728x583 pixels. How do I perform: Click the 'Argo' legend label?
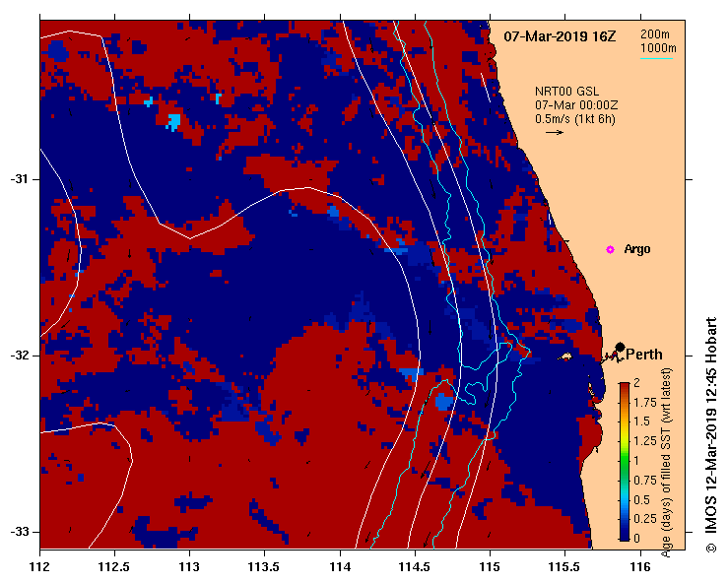pyautogui.click(x=637, y=249)
